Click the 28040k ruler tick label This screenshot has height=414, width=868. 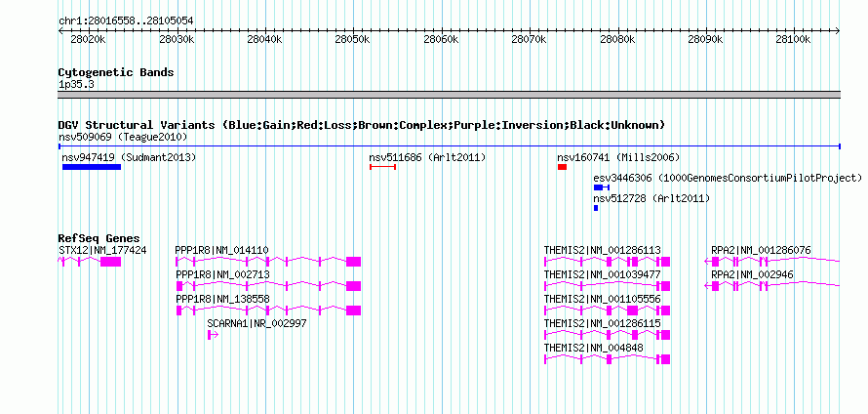[x=265, y=40]
